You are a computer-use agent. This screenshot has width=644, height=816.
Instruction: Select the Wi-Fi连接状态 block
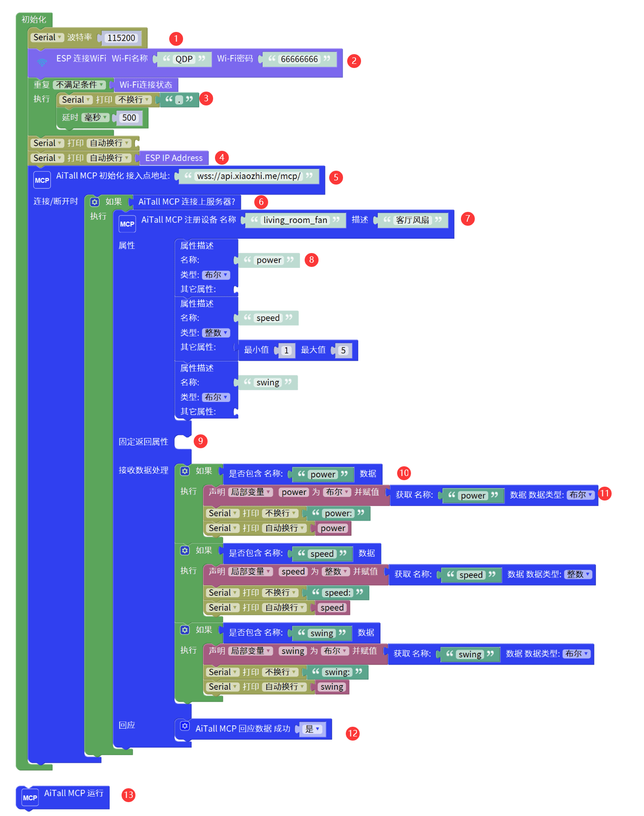tap(146, 85)
